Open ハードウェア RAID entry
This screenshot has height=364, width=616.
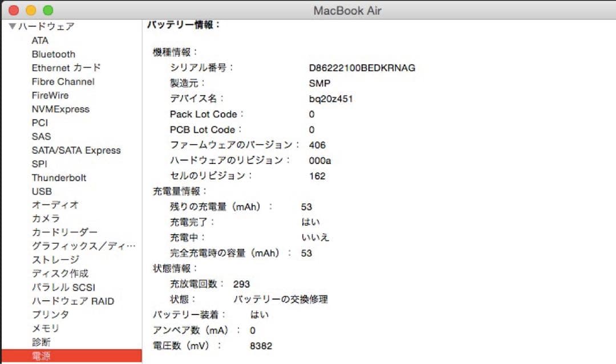click(73, 301)
